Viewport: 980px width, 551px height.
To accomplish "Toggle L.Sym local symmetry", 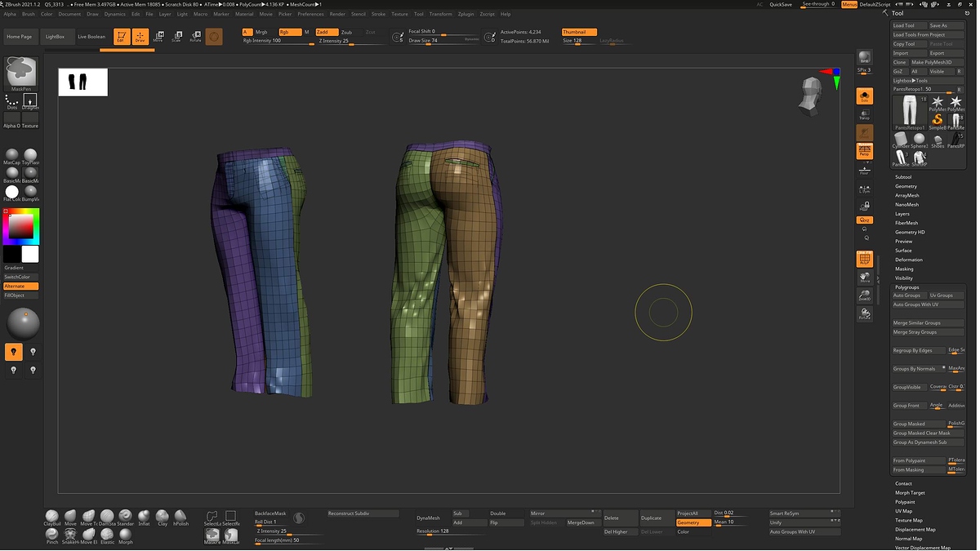I will tap(864, 189).
